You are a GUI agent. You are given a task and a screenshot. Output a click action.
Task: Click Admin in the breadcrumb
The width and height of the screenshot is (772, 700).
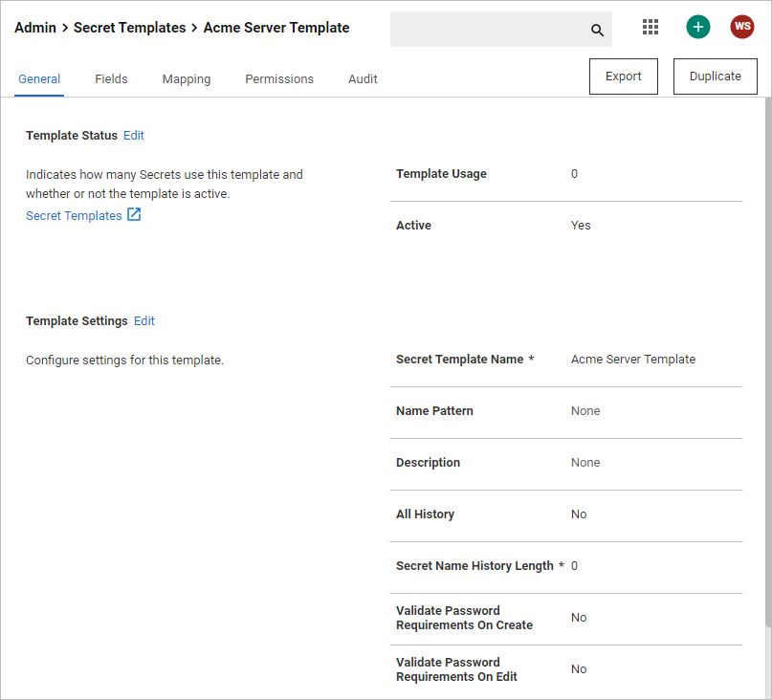click(34, 28)
